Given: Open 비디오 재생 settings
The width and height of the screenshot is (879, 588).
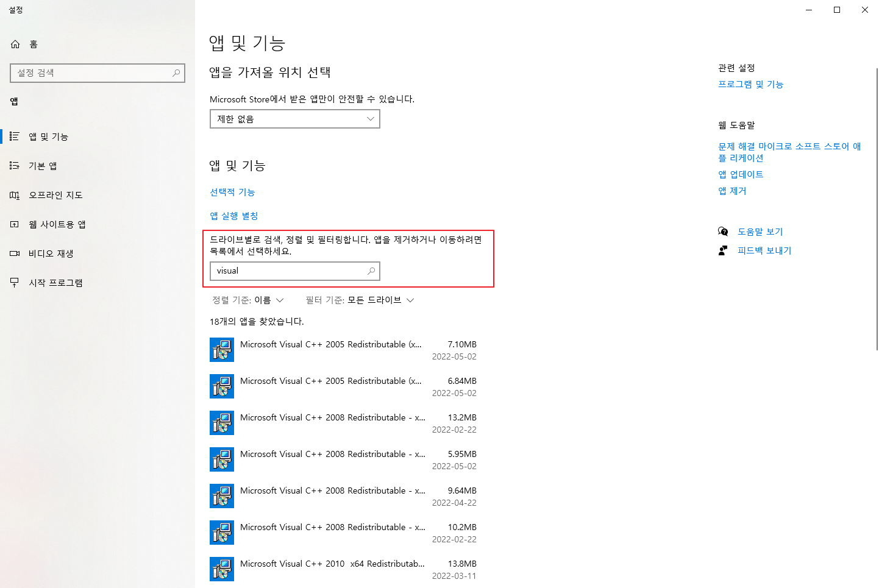Looking at the screenshot, I should [x=98, y=253].
